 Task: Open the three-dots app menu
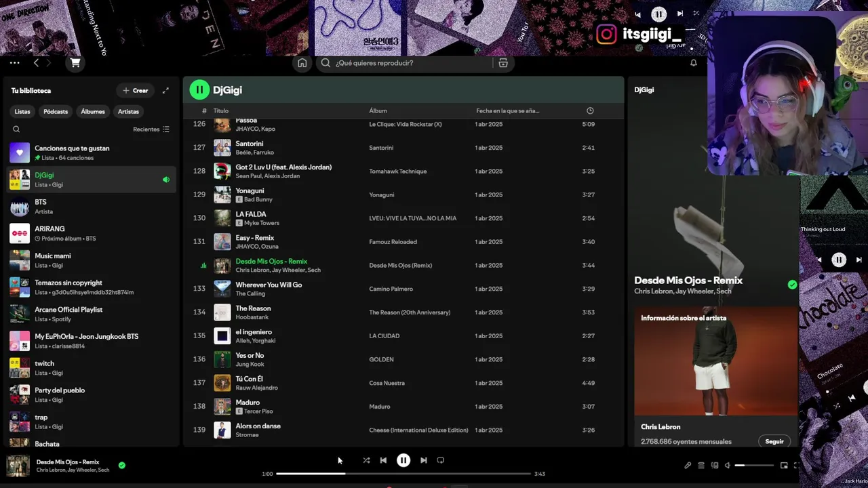pyautogui.click(x=14, y=63)
